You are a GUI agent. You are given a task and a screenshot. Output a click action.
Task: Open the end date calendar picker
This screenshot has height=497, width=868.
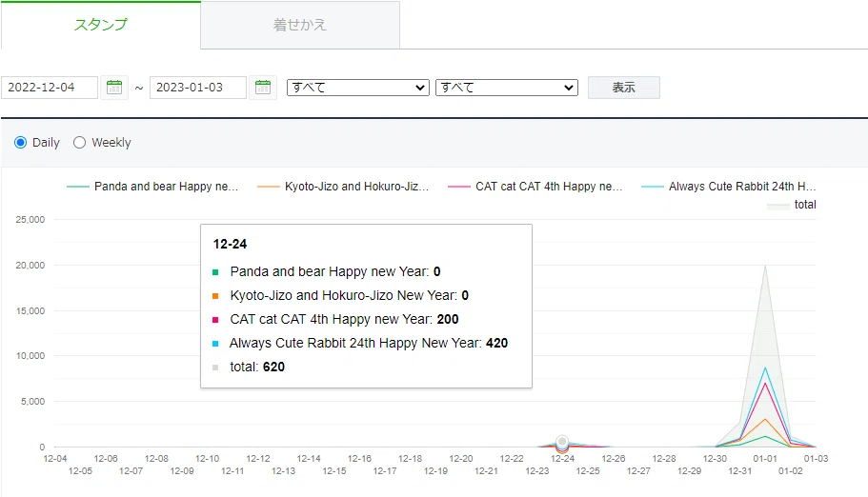pos(263,88)
